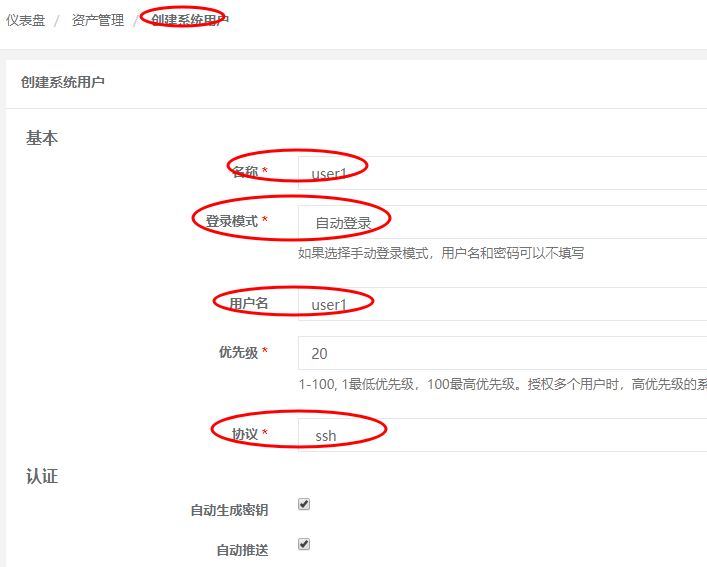Click the 创建系统用户 panel heading

(63, 82)
